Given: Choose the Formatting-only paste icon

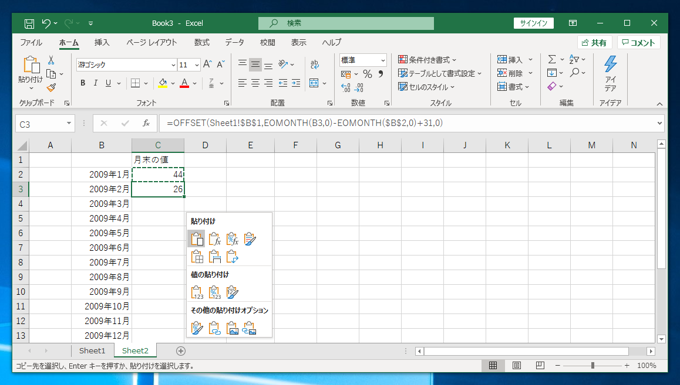Looking at the screenshot, I should click(197, 328).
